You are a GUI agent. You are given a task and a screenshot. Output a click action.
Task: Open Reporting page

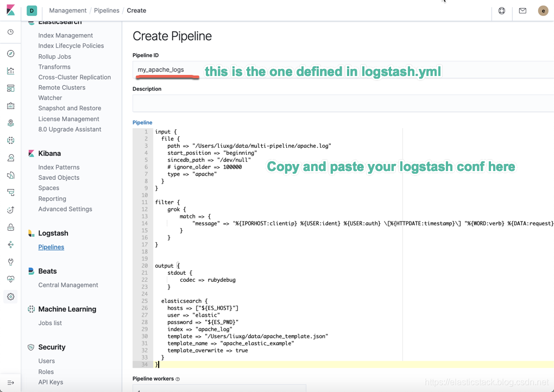coord(52,199)
